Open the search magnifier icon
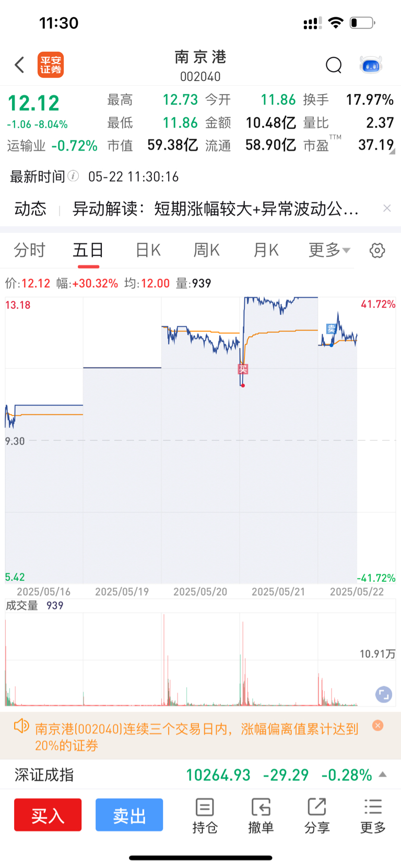The height and width of the screenshot is (868, 401). click(334, 65)
